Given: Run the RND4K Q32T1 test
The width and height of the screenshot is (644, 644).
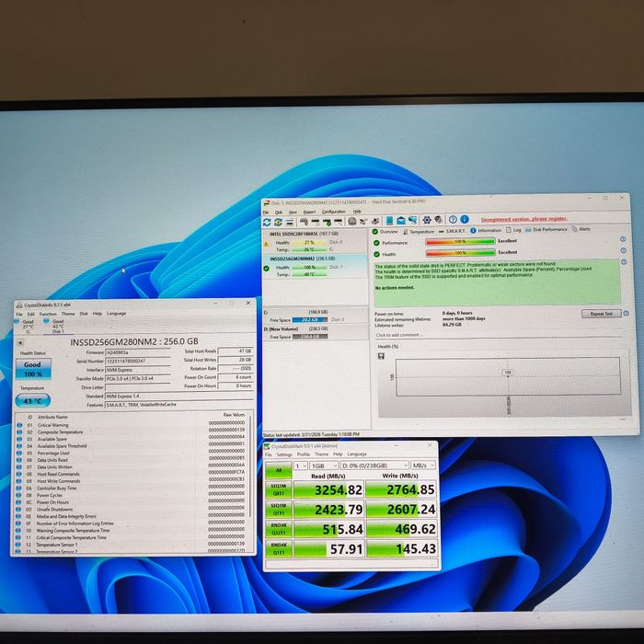Looking at the screenshot, I should click(x=278, y=529).
